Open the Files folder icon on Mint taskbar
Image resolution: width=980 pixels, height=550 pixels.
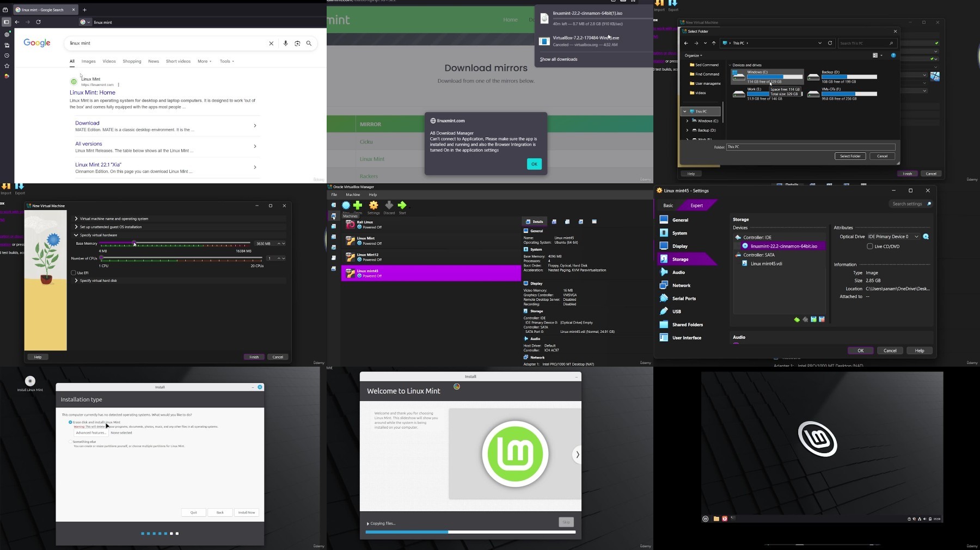pyautogui.click(x=716, y=519)
